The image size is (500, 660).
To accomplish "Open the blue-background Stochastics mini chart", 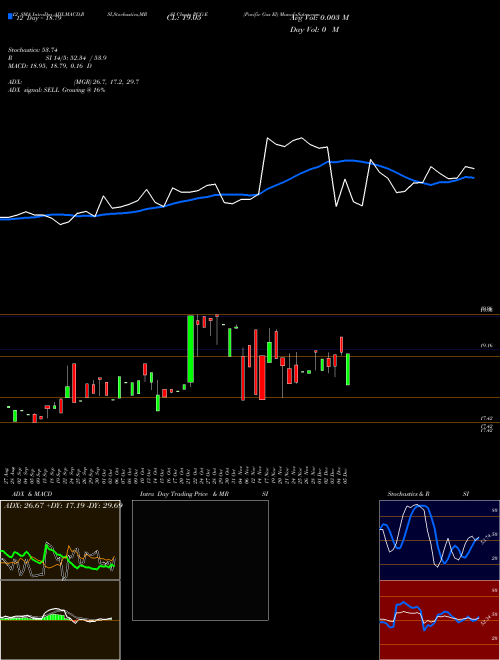I will (439, 540).
